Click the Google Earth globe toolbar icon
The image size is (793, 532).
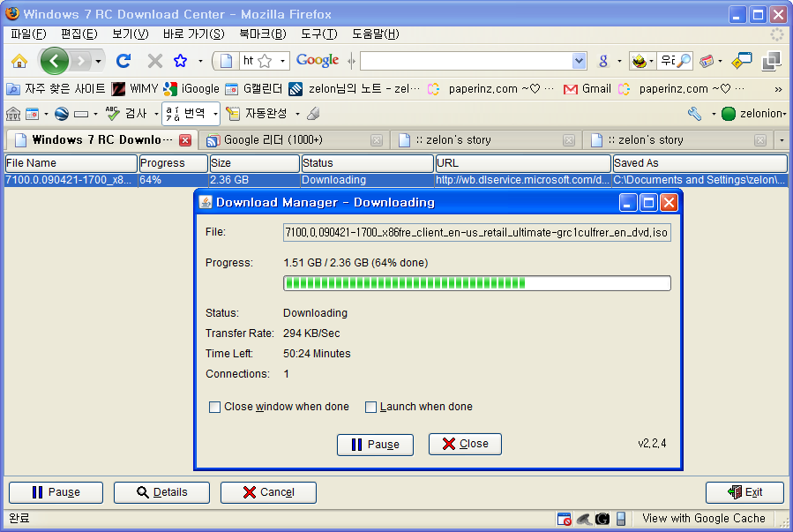coord(62,114)
